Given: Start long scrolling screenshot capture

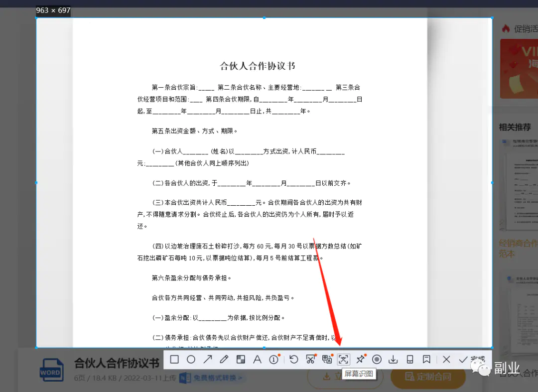Looking at the screenshot, I should tap(311, 359).
